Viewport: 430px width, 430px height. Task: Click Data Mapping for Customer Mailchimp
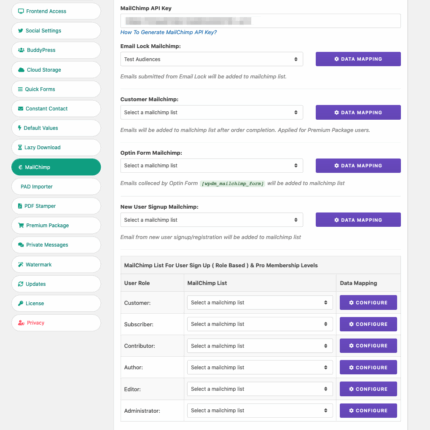358,112
